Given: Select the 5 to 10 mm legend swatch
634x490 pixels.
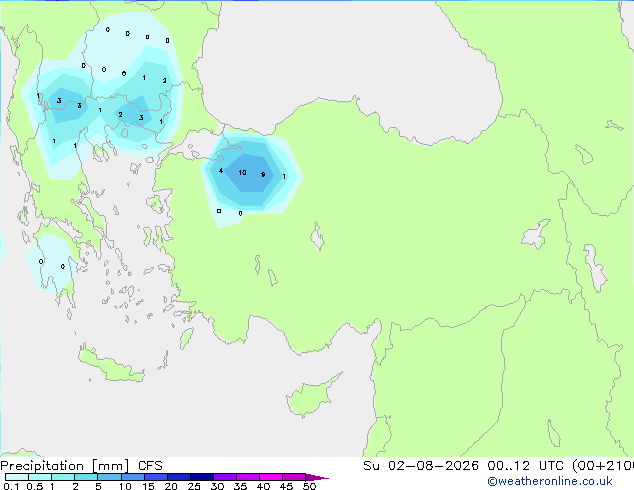Looking at the screenshot, I should pyautogui.click(x=109, y=477).
